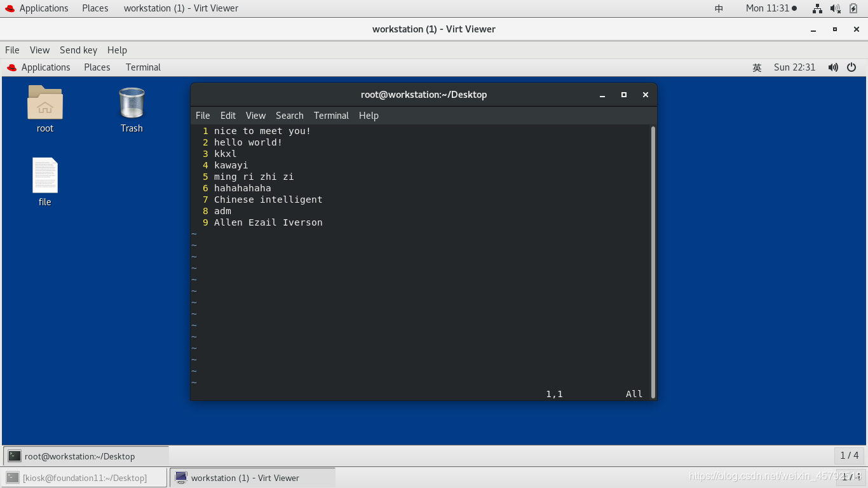
Task: Click line 'adm'
Action: pyautogui.click(x=222, y=211)
